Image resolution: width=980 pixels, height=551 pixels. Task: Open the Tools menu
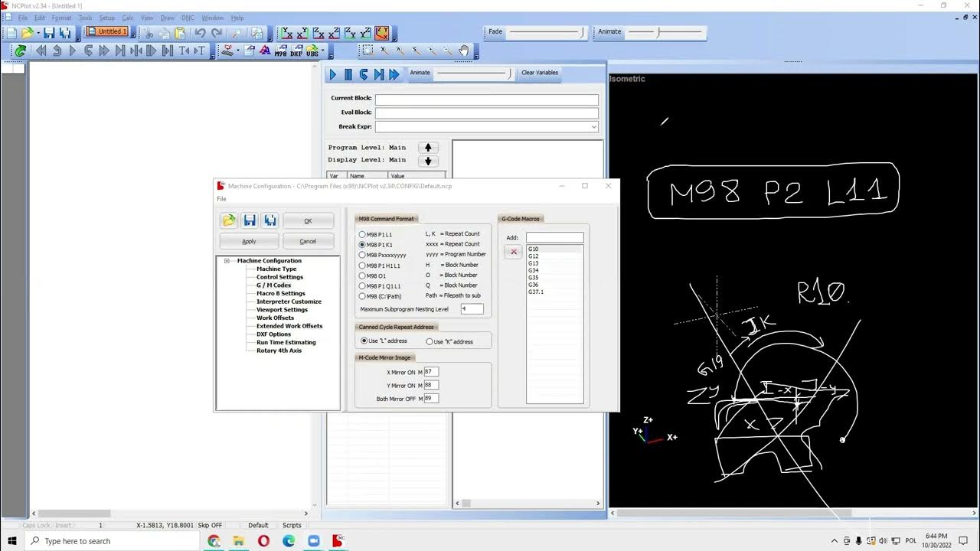(85, 18)
